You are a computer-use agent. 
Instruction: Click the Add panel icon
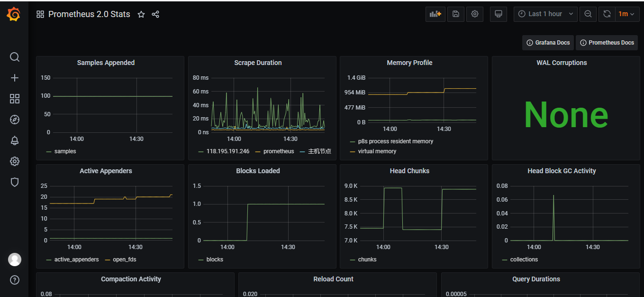(x=435, y=14)
